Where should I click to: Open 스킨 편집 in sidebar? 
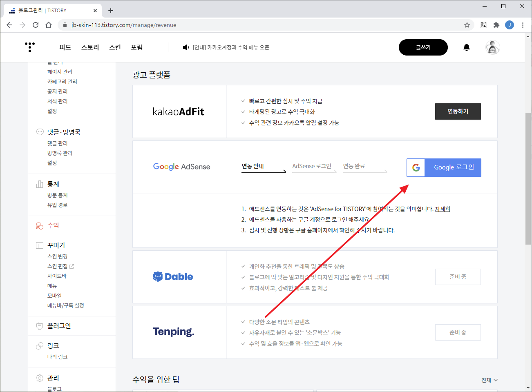click(x=57, y=266)
